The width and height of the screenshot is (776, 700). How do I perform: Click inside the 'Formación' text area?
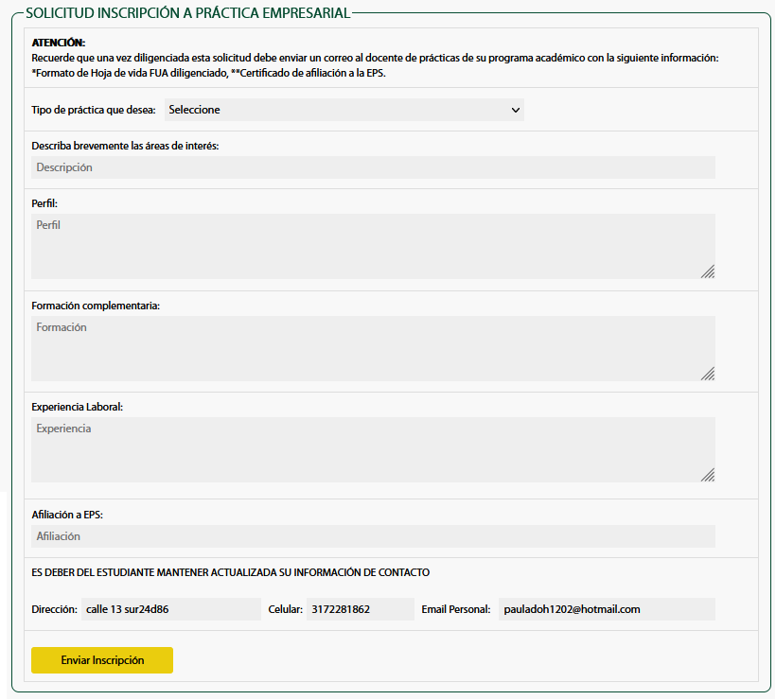[x=373, y=348]
